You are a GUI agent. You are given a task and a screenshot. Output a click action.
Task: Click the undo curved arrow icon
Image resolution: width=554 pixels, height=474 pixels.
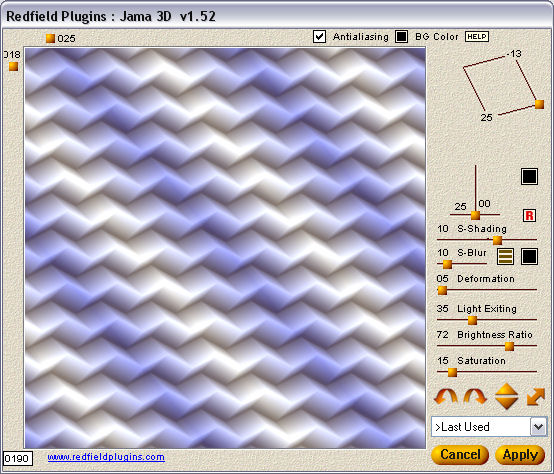point(446,397)
